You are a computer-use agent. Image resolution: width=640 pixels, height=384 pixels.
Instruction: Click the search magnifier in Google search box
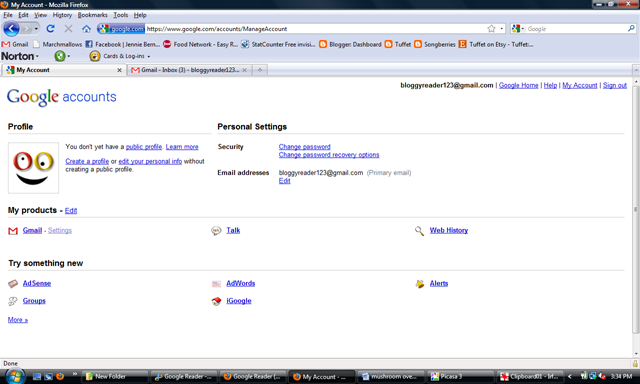click(x=631, y=29)
